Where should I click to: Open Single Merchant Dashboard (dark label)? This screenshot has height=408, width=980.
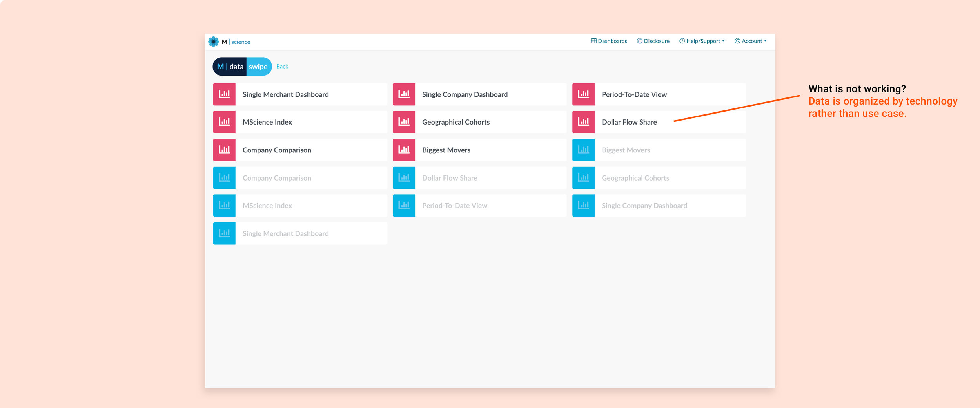pos(286,94)
